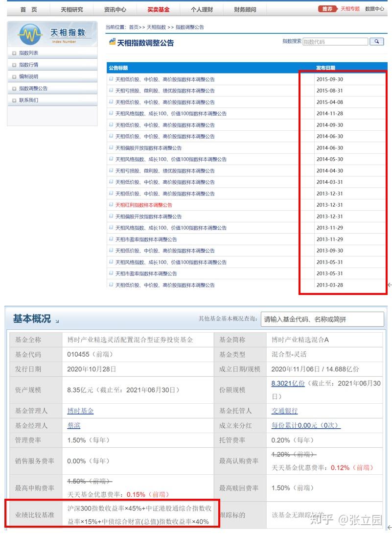
Task: Open the 每份累计0.00元（0次） dividend link
Action: (306, 425)
